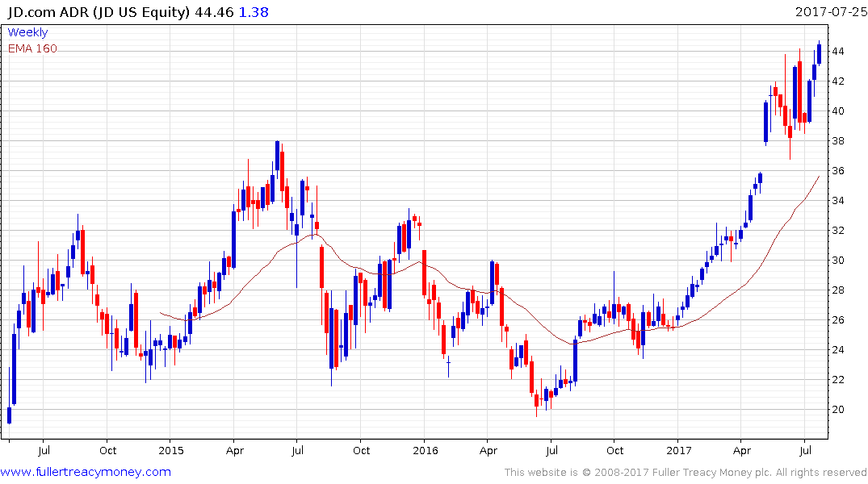Viewport: 868px width, 484px height.
Task: Select the '40' price axis label
Action: pos(837,111)
